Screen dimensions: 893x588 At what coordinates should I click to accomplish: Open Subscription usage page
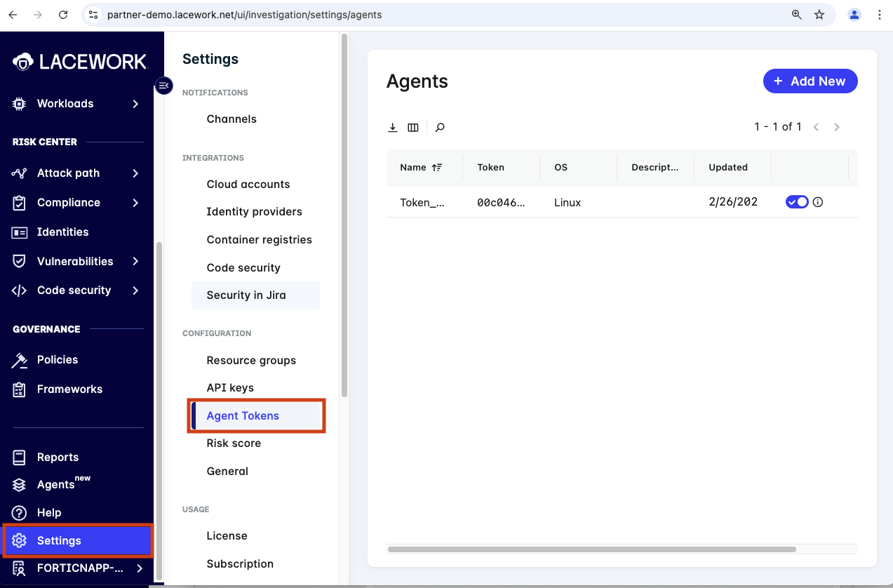240,564
